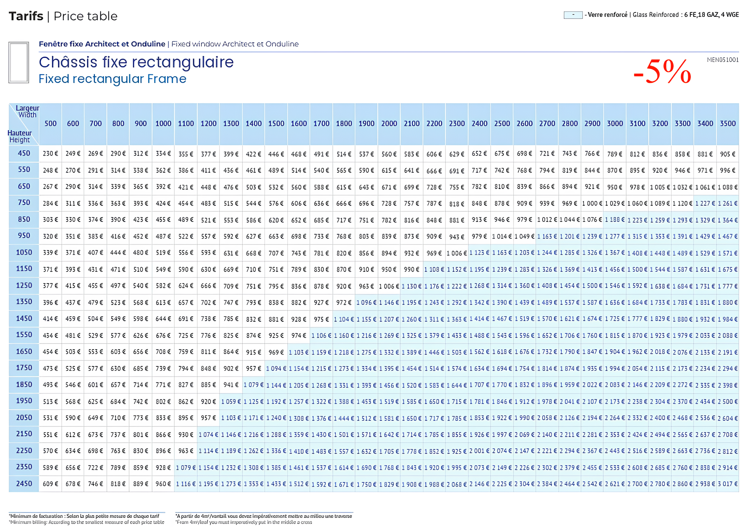Click the Largeur Width corner header

tap(28, 111)
